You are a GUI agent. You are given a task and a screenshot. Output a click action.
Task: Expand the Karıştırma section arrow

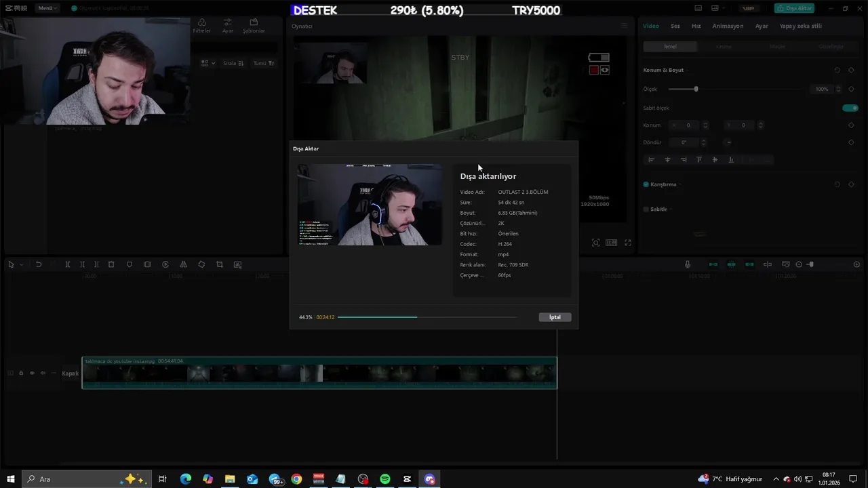click(x=680, y=184)
